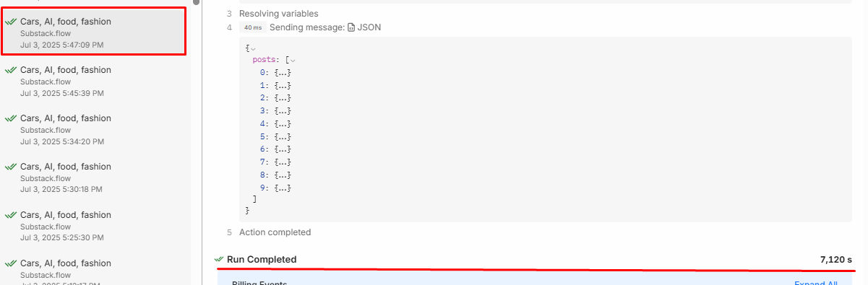The width and height of the screenshot is (868, 285).
Task: Expand post item 9 in JSON
Action: click(283, 188)
